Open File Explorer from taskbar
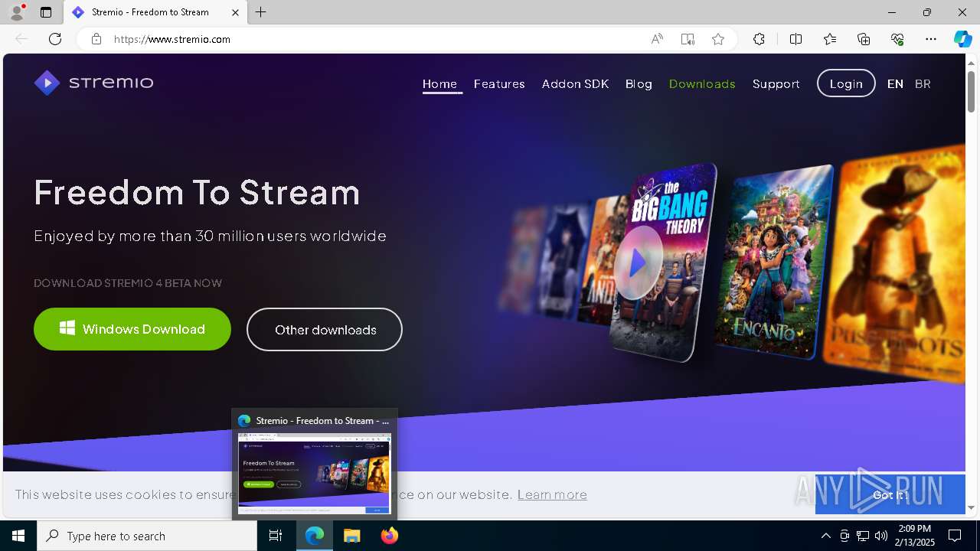The image size is (980, 551). [x=351, y=536]
